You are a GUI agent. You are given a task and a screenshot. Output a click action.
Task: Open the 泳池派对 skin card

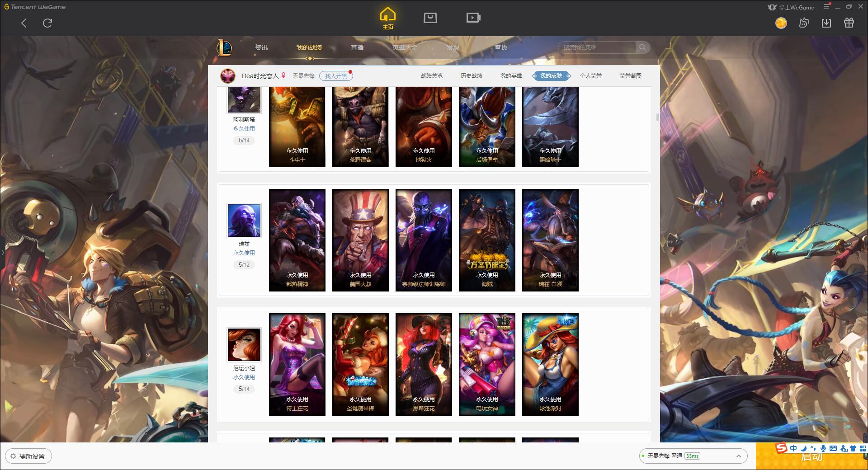[x=550, y=364]
